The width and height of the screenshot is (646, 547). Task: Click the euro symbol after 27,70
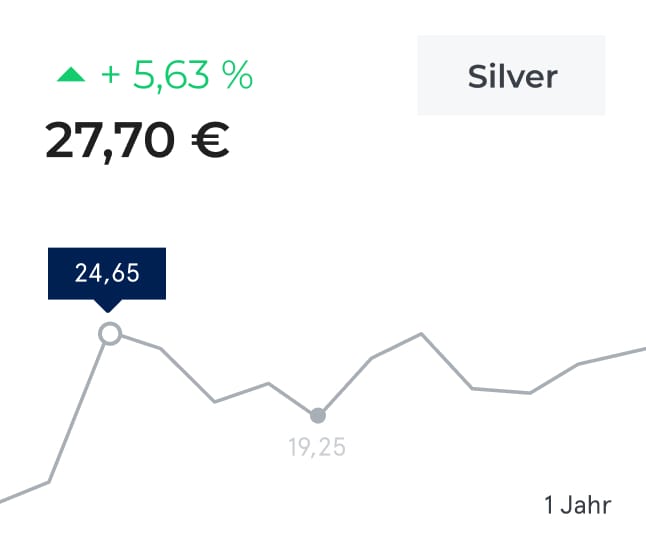[x=210, y=141]
